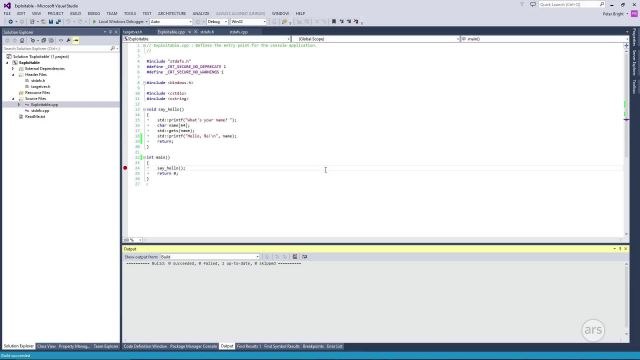Open the Local Windows Debugger dropdown arrow
Viewport: 640px width, 360px height.
tap(147, 21)
